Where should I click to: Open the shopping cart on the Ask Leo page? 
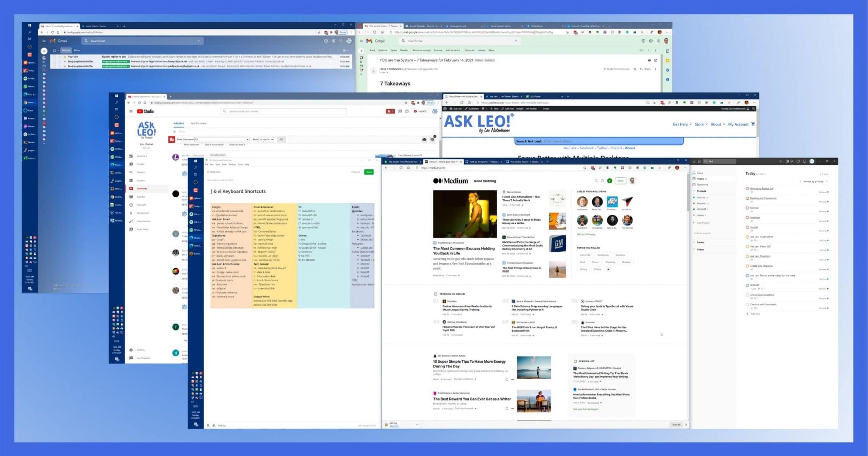click(x=753, y=124)
